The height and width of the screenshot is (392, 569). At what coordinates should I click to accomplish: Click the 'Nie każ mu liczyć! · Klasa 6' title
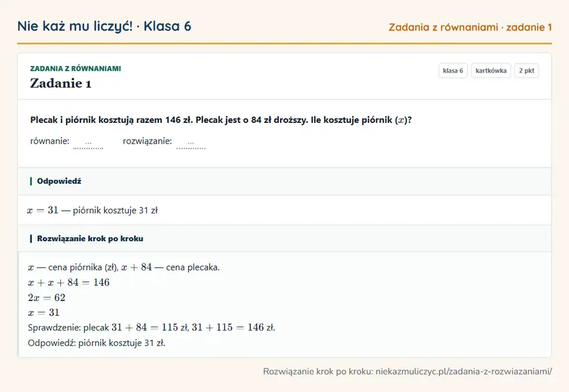pos(104,26)
